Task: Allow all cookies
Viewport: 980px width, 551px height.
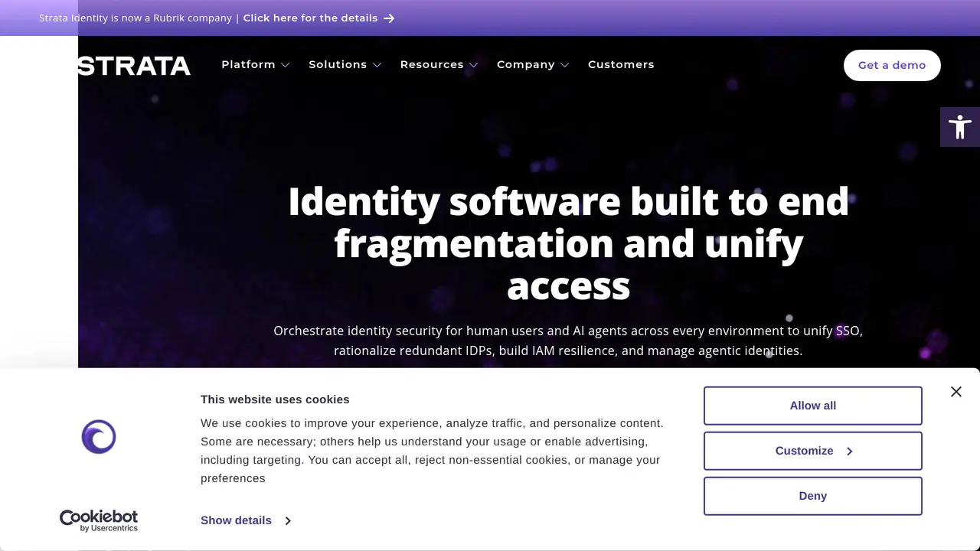Action: pos(813,406)
